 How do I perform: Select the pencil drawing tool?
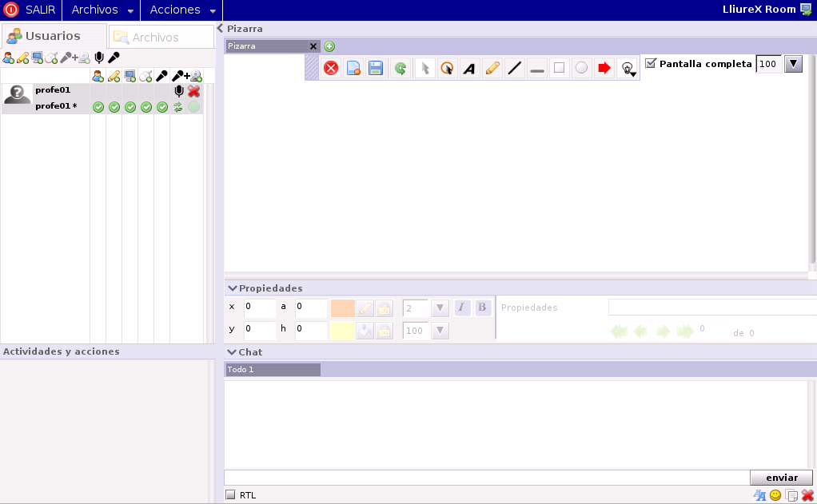pyautogui.click(x=492, y=69)
